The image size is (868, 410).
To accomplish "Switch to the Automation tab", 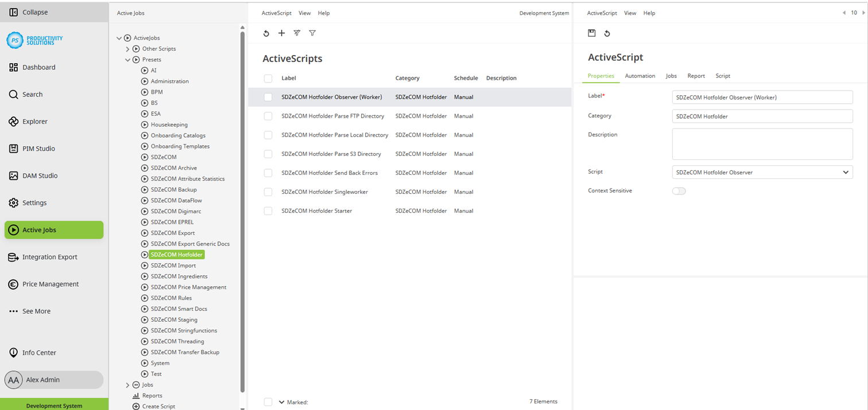I will 640,76.
